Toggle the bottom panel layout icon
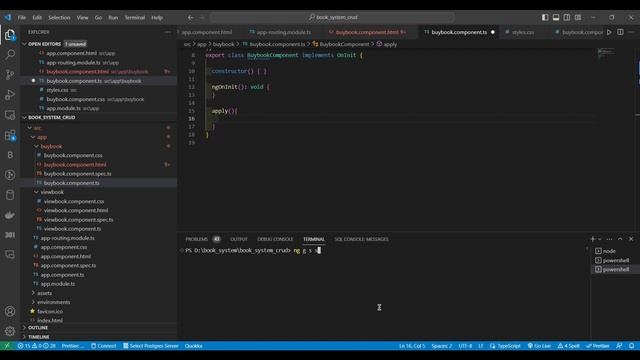This screenshot has height=360, width=640. coord(556,17)
